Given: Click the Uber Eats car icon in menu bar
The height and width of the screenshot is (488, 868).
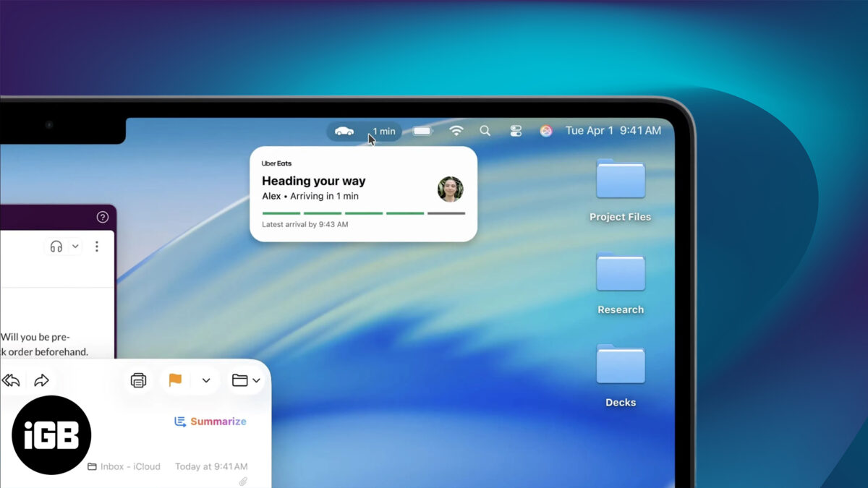Looking at the screenshot, I should tap(344, 131).
